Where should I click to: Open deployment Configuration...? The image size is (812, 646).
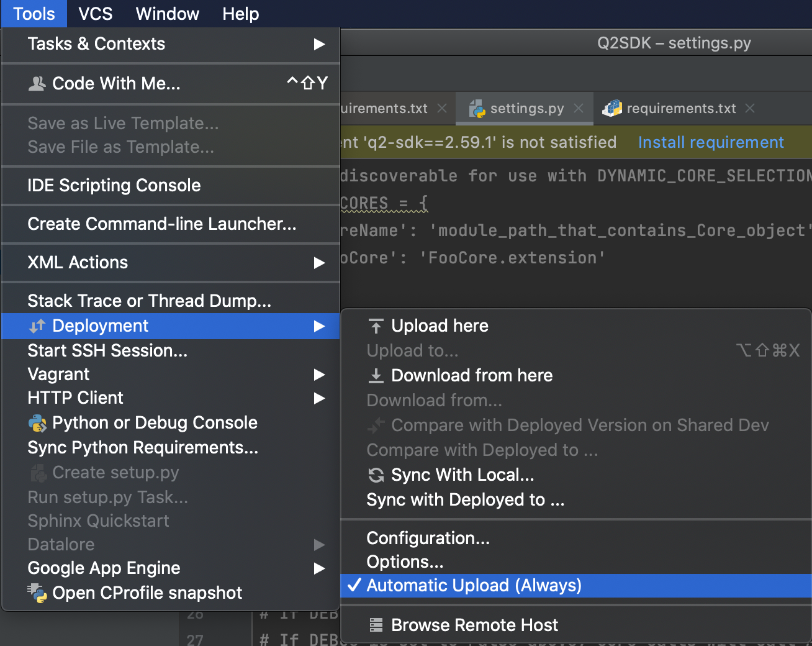(x=576, y=538)
